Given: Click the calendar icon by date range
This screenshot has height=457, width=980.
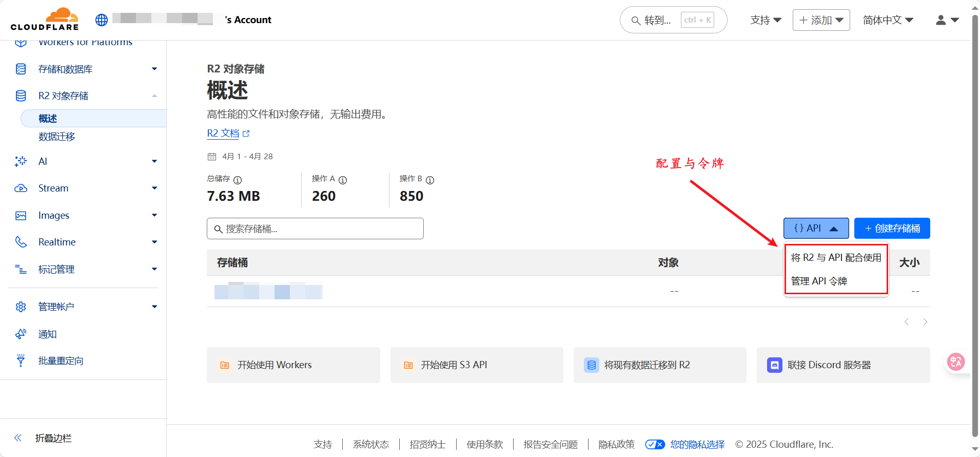Looking at the screenshot, I should coord(212,157).
